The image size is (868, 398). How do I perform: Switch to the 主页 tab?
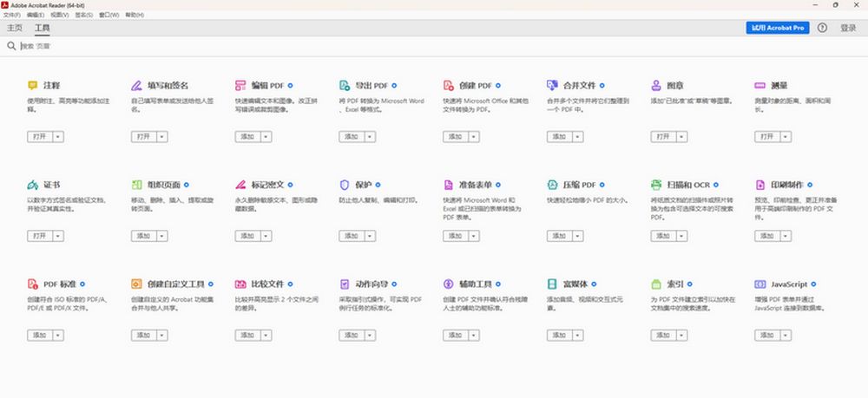[15, 28]
